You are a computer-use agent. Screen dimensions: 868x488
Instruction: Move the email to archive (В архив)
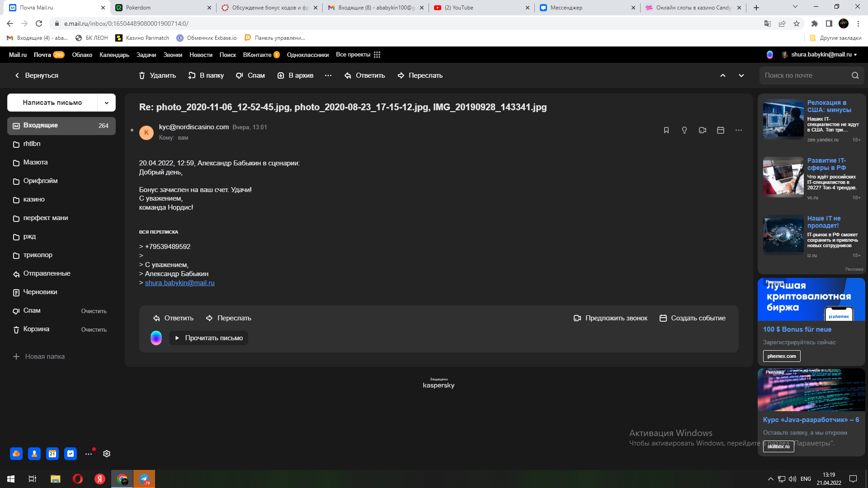point(295,75)
